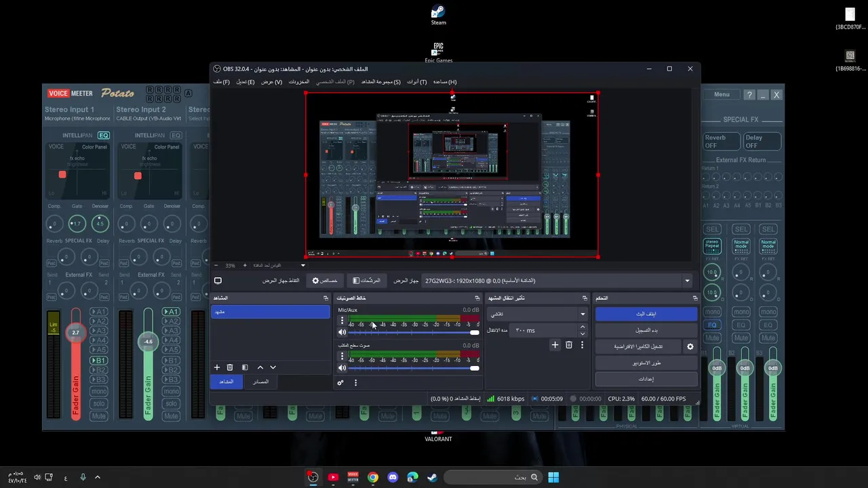Delete the selected scene using the trash icon

tap(230, 367)
